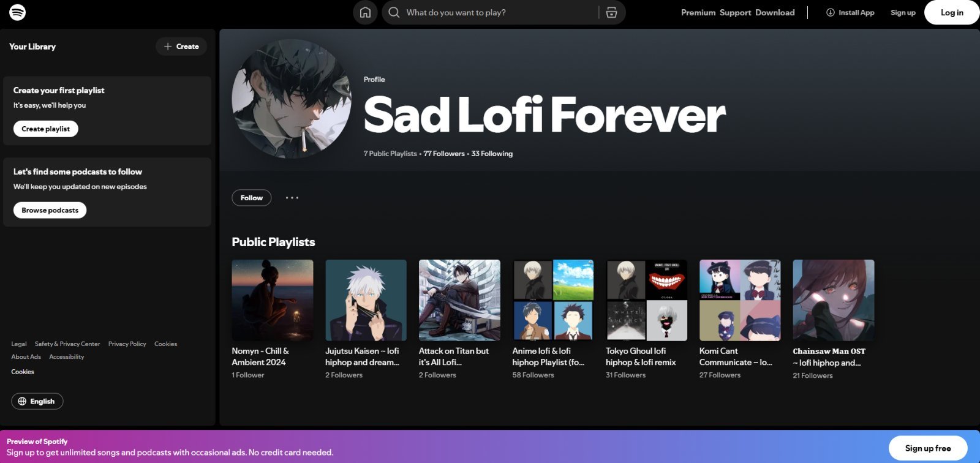Click 'Attack on Titan but it's All Lofi' title

point(454,356)
